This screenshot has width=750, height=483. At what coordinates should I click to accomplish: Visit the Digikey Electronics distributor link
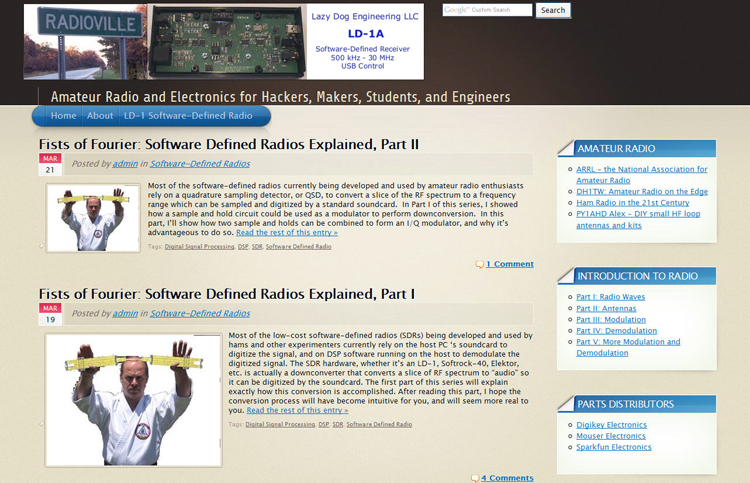point(612,425)
